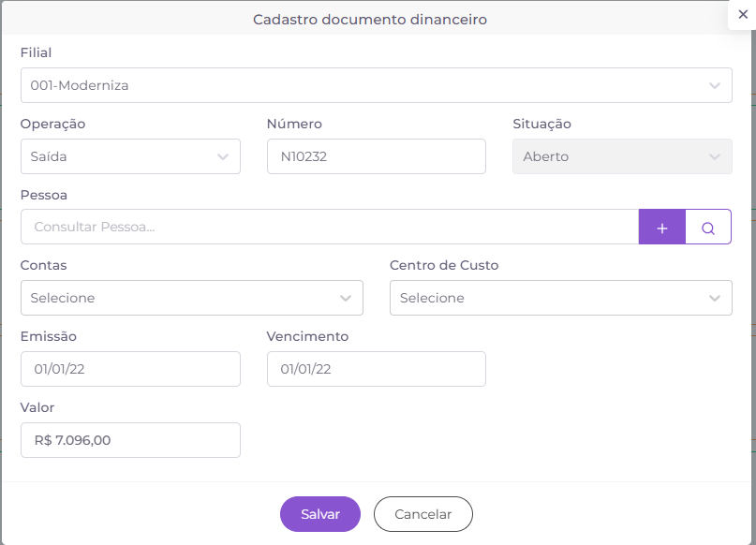Click the plus icon to add Pessoa
The height and width of the screenshot is (545, 756).
pos(662,227)
